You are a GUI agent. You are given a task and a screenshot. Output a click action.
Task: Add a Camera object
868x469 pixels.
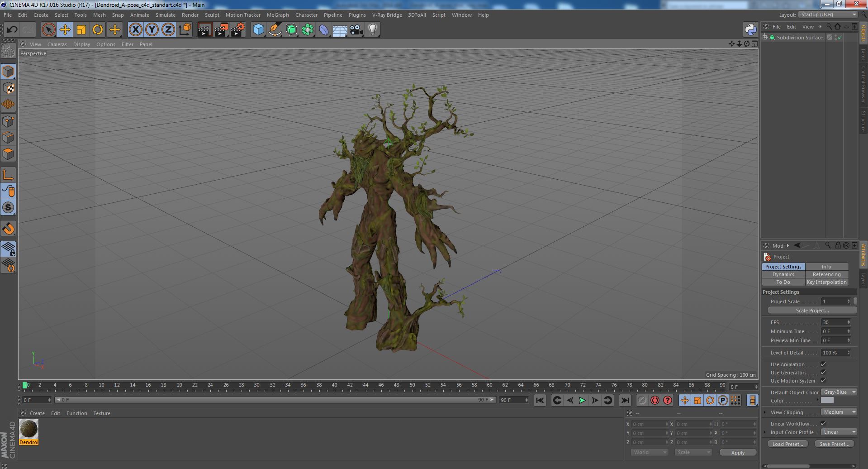coord(356,30)
